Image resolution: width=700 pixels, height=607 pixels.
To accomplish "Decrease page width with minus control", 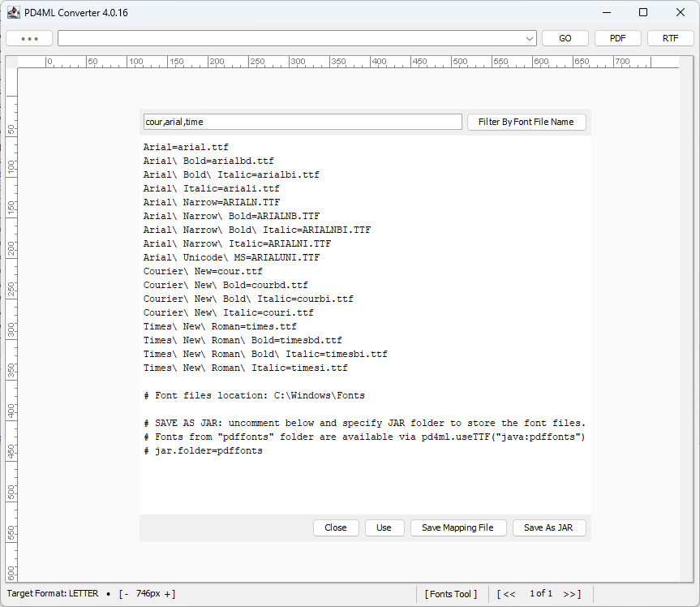I will 127,594.
